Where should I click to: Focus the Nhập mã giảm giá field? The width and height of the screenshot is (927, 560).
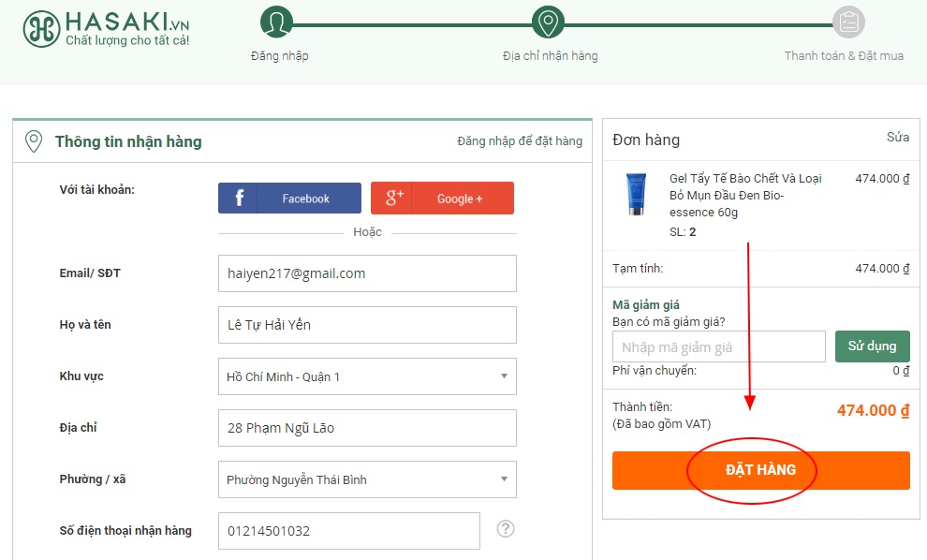click(x=718, y=347)
